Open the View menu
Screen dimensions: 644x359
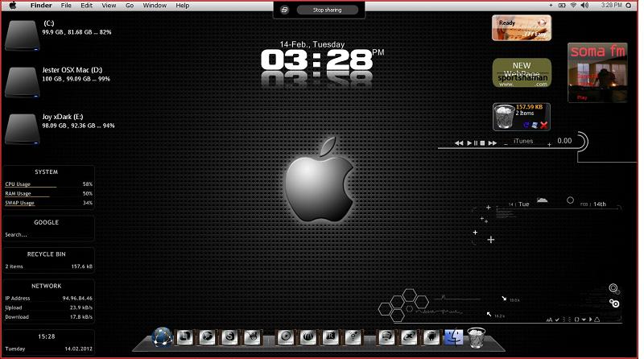[109, 6]
